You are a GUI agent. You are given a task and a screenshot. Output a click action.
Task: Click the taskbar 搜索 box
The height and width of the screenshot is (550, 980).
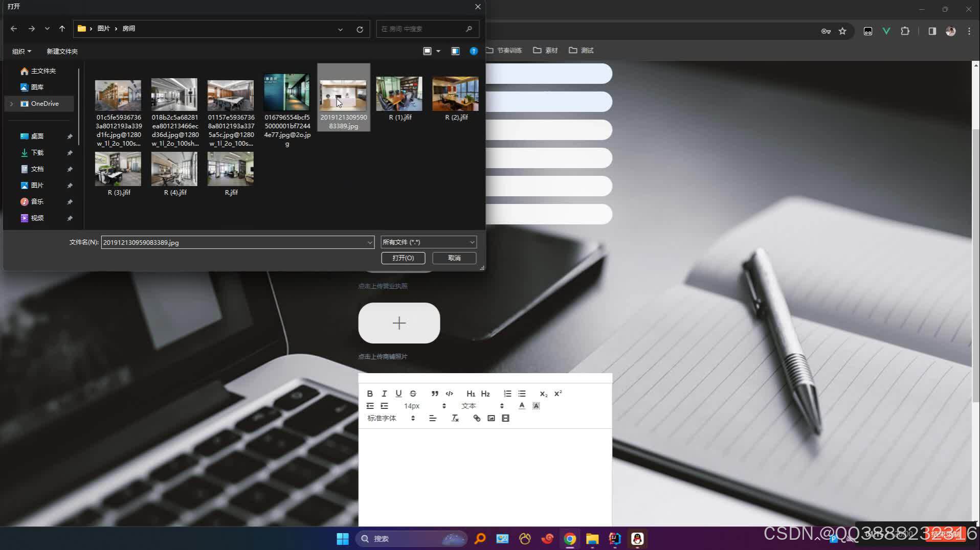point(411,539)
